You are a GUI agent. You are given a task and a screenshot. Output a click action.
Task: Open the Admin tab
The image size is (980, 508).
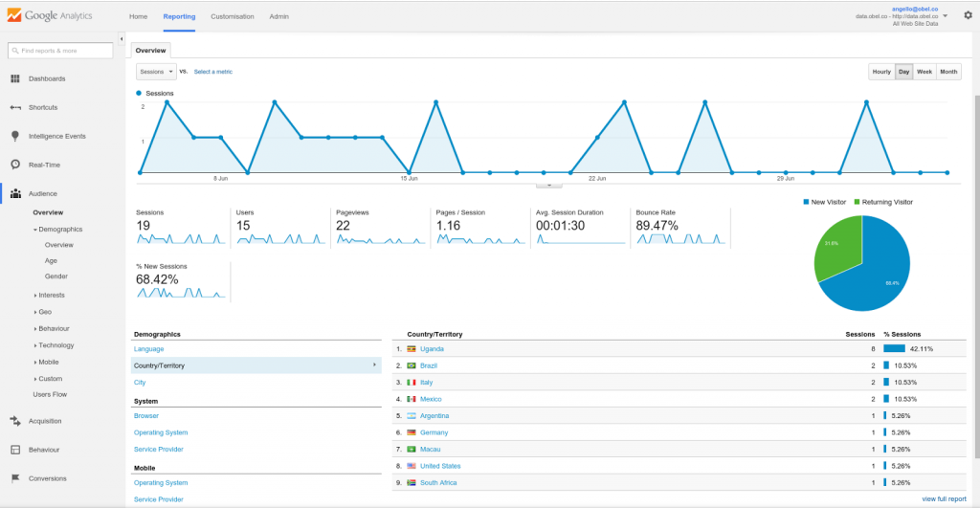[278, 17]
